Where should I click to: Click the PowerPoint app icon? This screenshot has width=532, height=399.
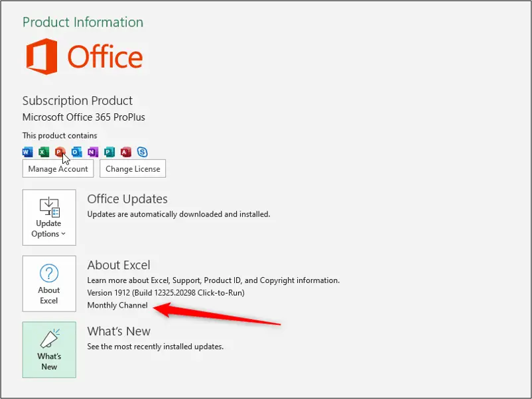point(60,152)
